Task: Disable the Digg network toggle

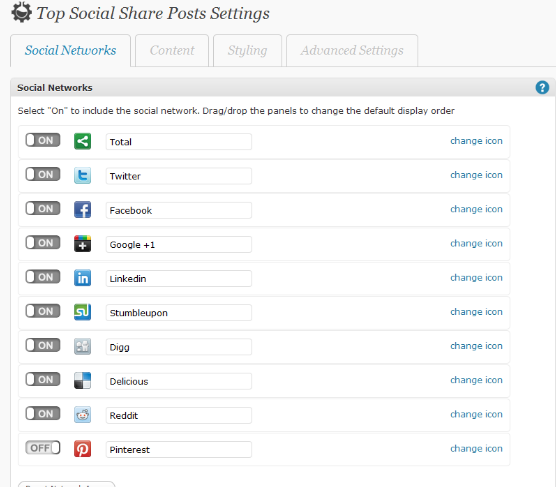Action: point(43,345)
